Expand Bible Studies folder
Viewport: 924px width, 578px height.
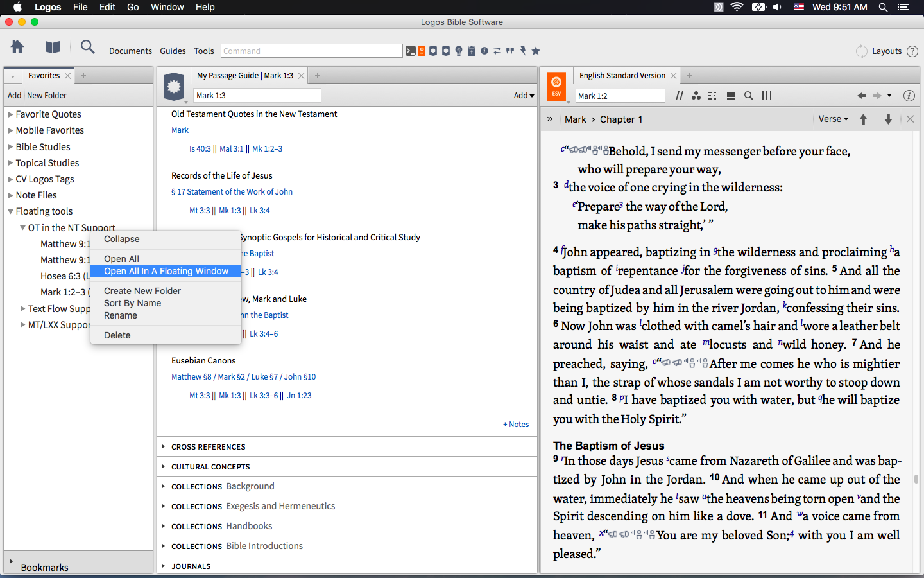[10, 147]
